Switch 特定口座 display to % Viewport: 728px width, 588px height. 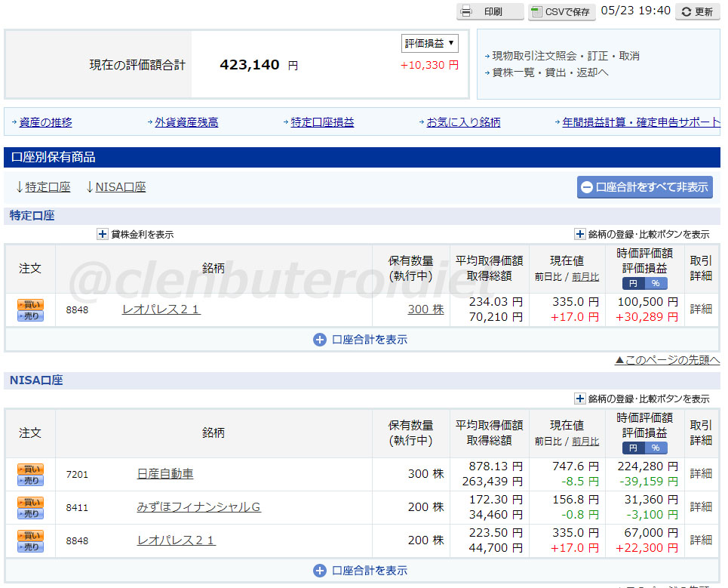[x=656, y=283]
